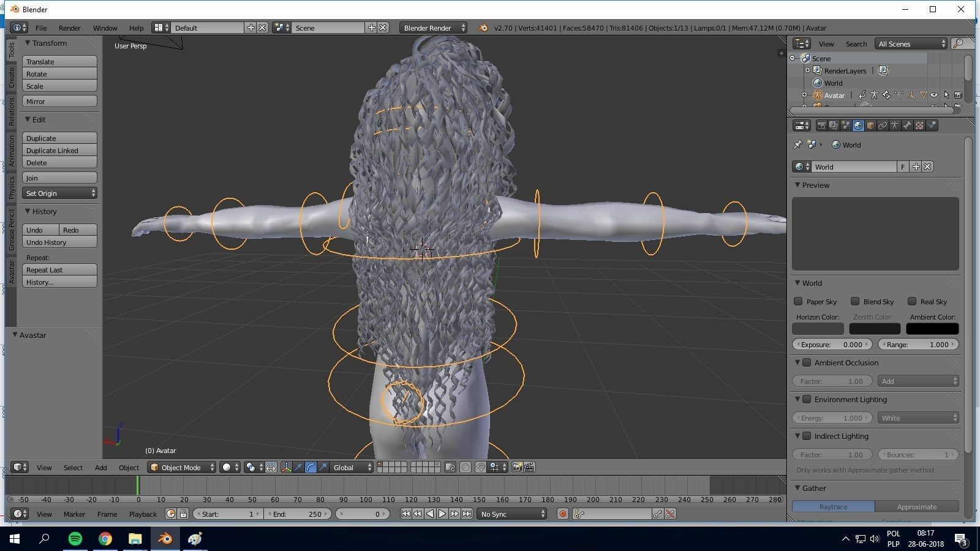The image size is (980, 551).
Task: Open the Ambient Color swatch
Action: tap(932, 329)
